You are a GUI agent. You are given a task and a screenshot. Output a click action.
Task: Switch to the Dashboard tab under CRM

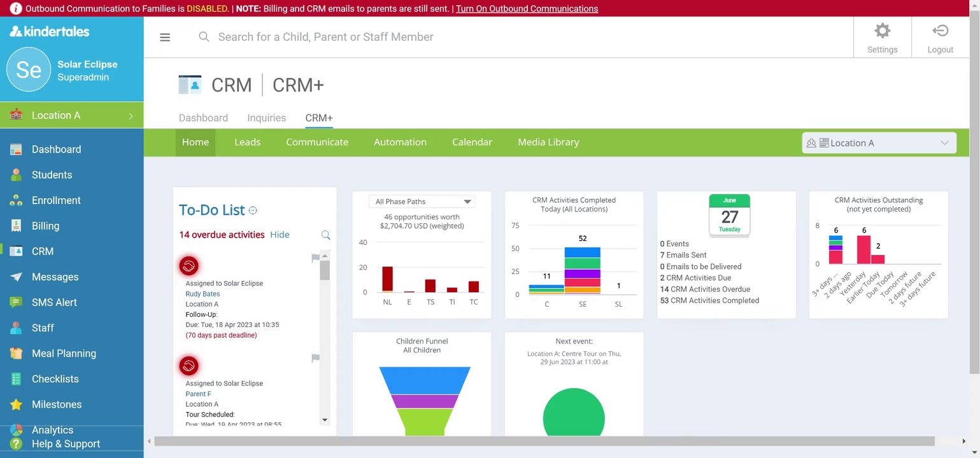point(203,118)
